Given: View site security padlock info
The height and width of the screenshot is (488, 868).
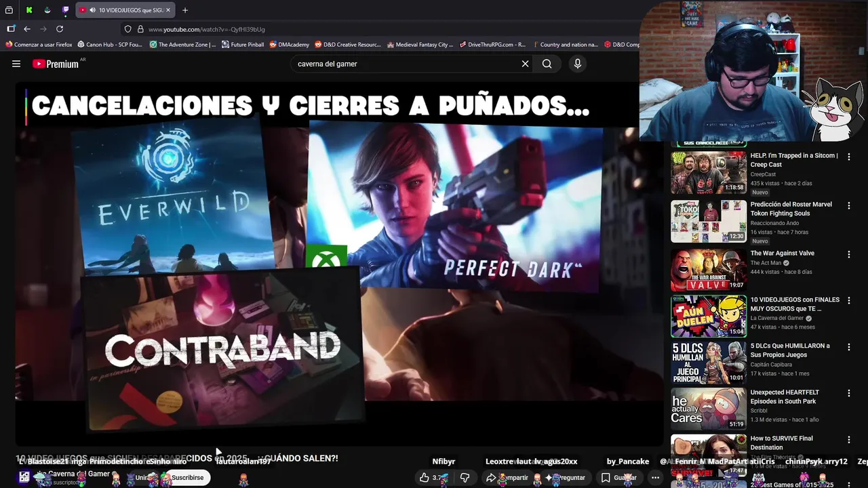Looking at the screenshot, I should click(x=140, y=29).
